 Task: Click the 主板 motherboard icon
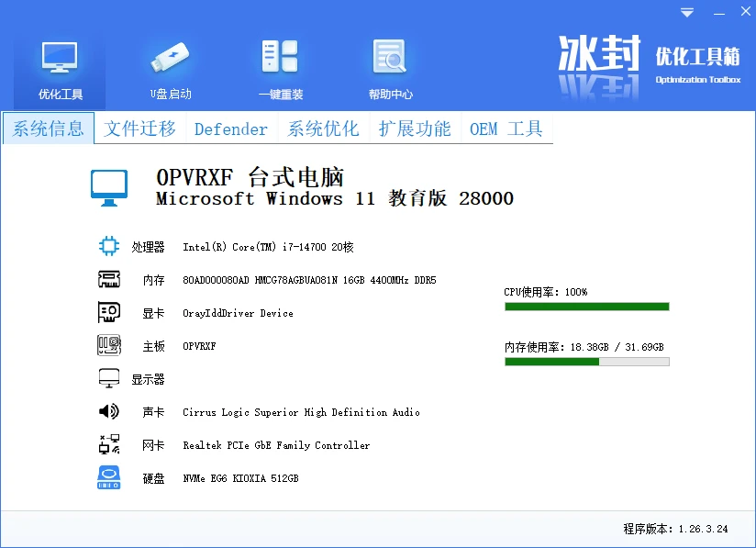[x=109, y=345]
